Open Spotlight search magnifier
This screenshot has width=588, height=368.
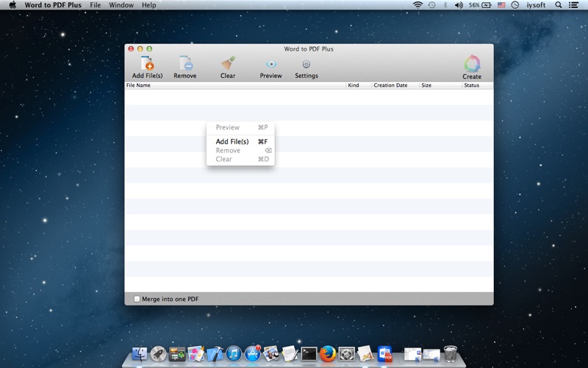click(x=559, y=5)
